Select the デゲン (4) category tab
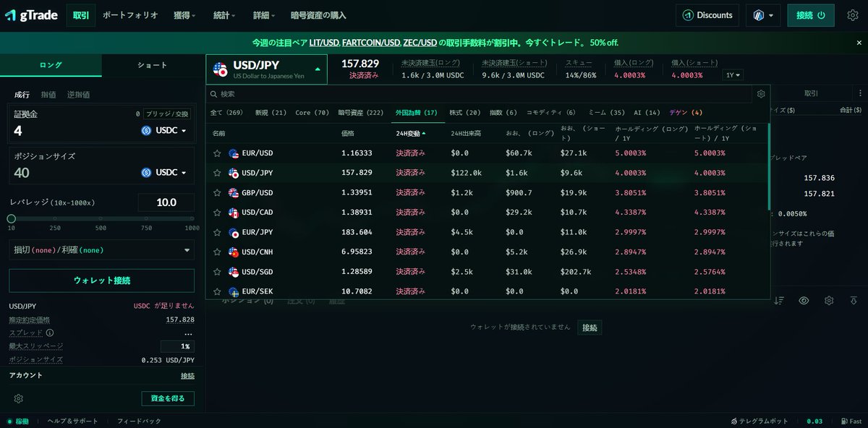This screenshot has height=428, width=868. click(x=686, y=113)
